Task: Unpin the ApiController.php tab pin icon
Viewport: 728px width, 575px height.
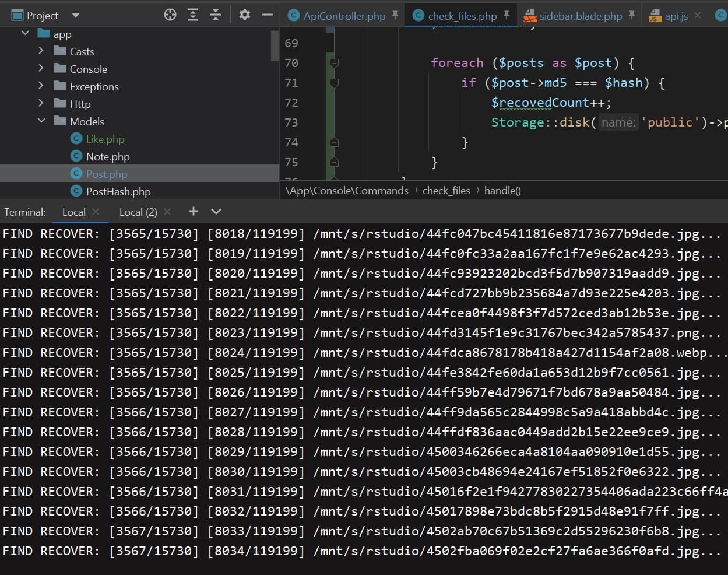Action: [x=395, y=15]
